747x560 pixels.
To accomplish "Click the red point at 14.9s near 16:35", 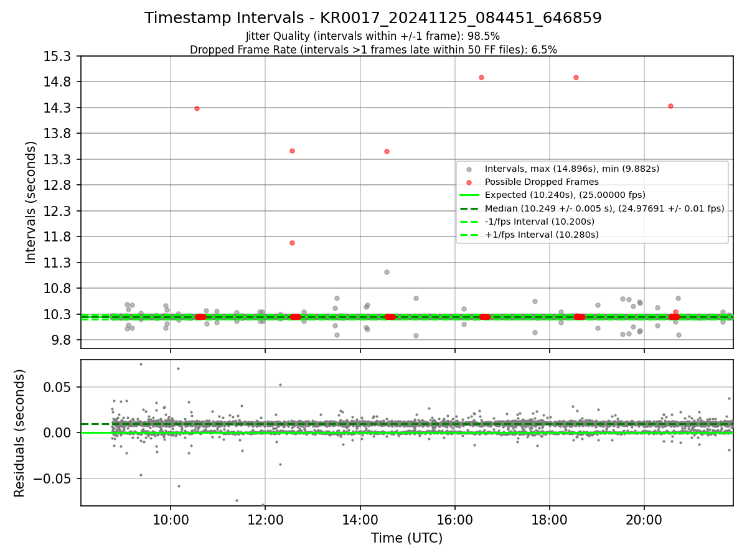I will pos(481,77).
